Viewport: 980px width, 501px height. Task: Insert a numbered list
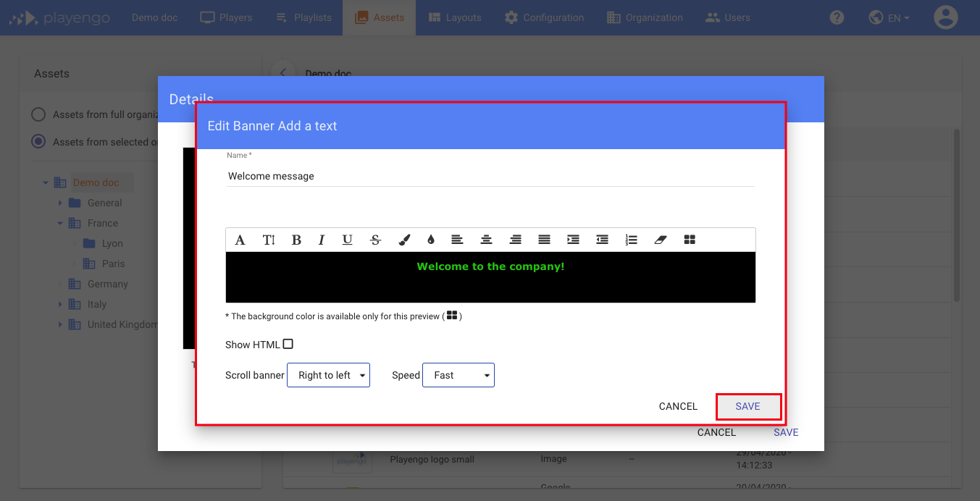coord(631,240)
